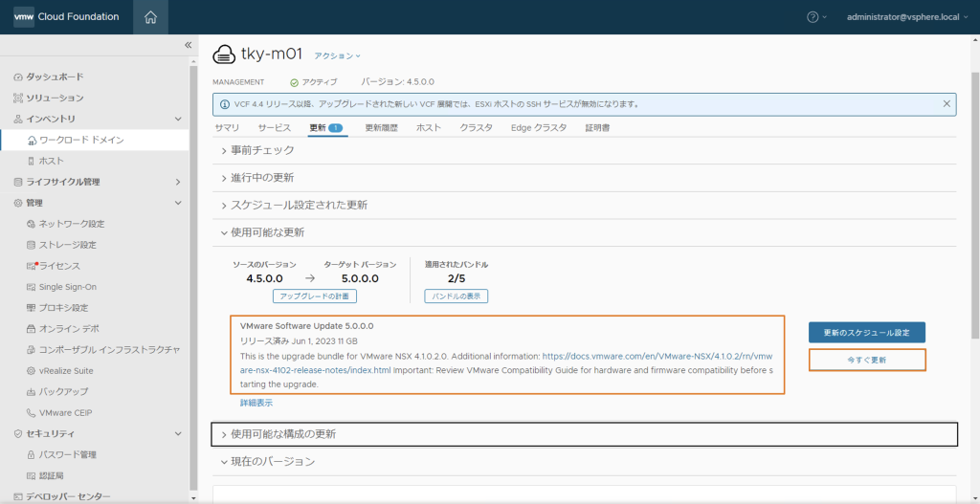This screenshot has height=504, width=980.
Task: Open the 詳細表示 link
Action: (256, 404)
